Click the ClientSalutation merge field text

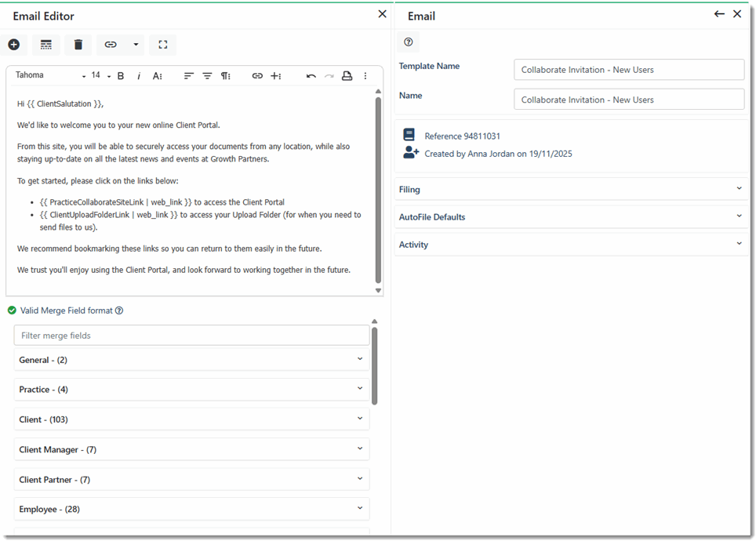tap(65, 103)
